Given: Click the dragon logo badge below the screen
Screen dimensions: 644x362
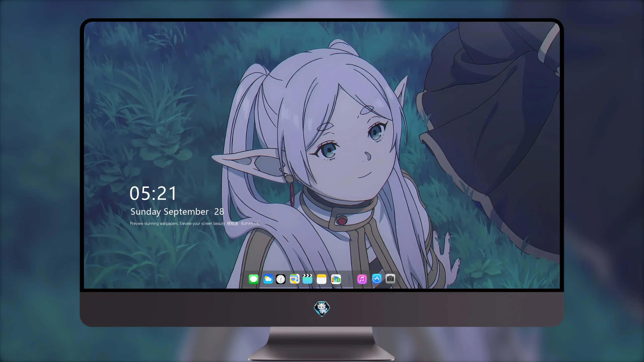Looking at the screenshot, I should pyautogui.click(x=322, y=309).
